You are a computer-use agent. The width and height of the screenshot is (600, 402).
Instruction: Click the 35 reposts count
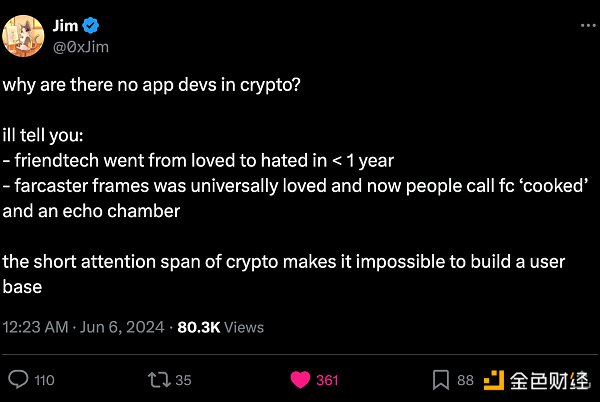182,380
